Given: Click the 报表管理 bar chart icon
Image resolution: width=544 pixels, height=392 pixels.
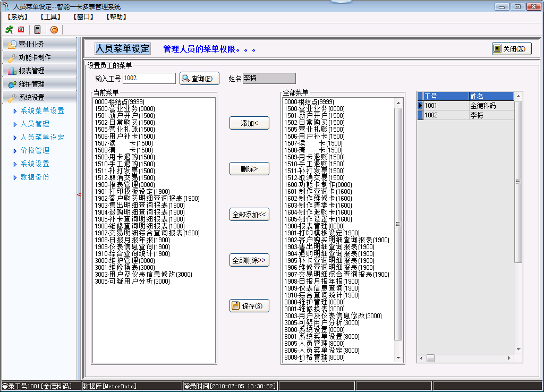Looking at the screenshot, I should 12,71.
